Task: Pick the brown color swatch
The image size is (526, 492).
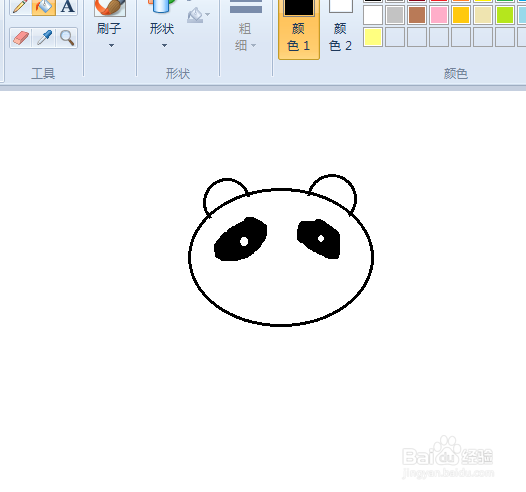Action: tap(417, 15)
